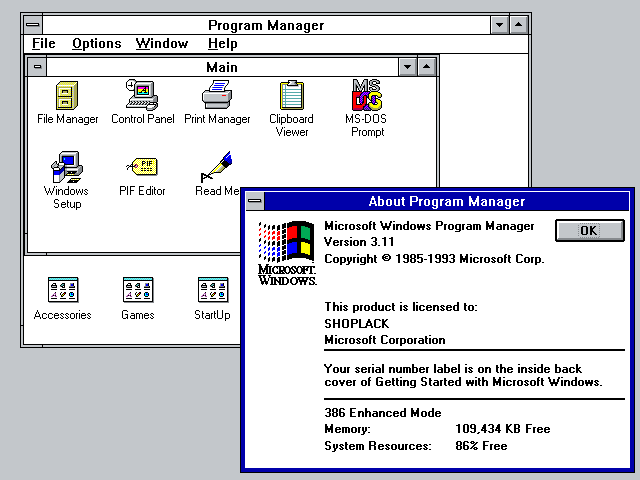Open the Control Panel icon
The width and height of the screenshot is (640, 480).
tap(142, 95)
